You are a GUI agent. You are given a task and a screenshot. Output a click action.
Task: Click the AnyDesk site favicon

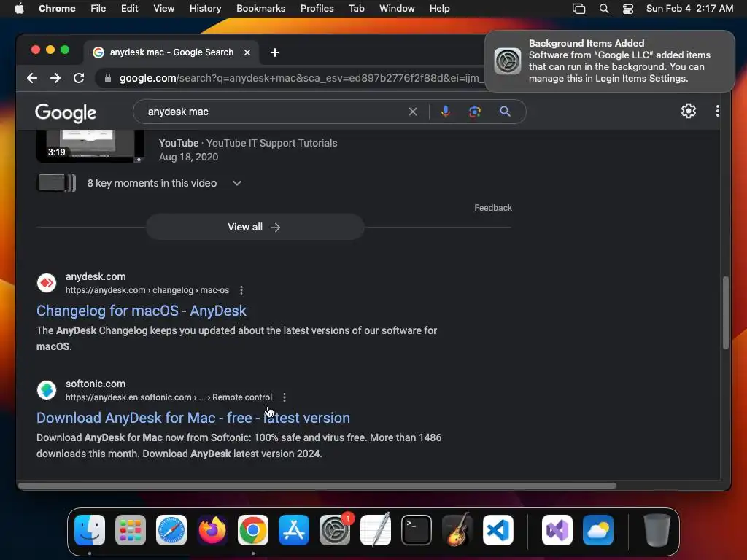(47, 283)
